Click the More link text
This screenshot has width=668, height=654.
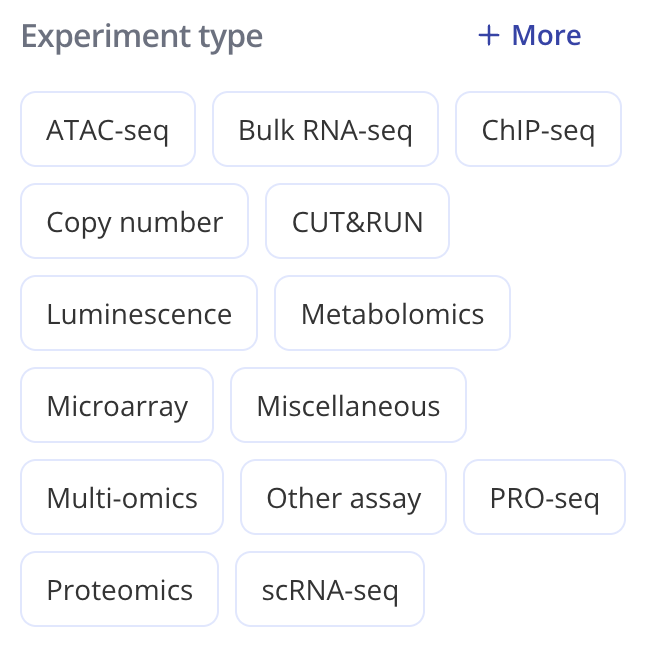tap(546, 36)
